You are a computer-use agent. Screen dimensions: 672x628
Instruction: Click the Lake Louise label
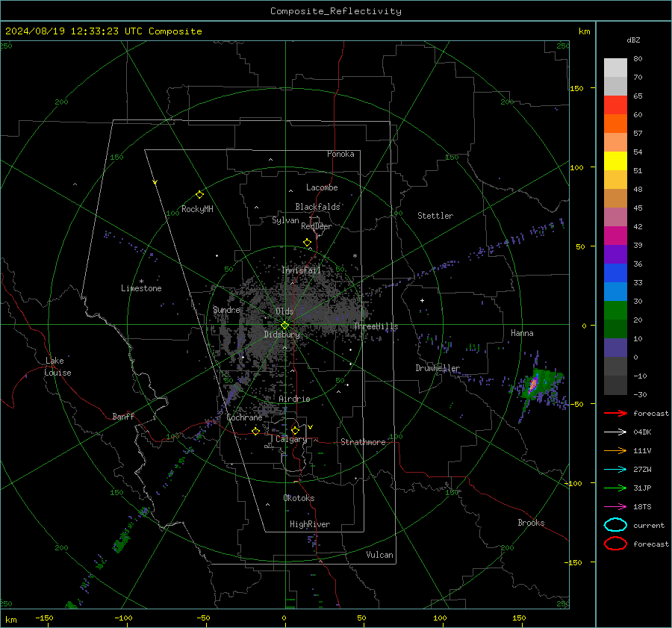pos(57,367)
